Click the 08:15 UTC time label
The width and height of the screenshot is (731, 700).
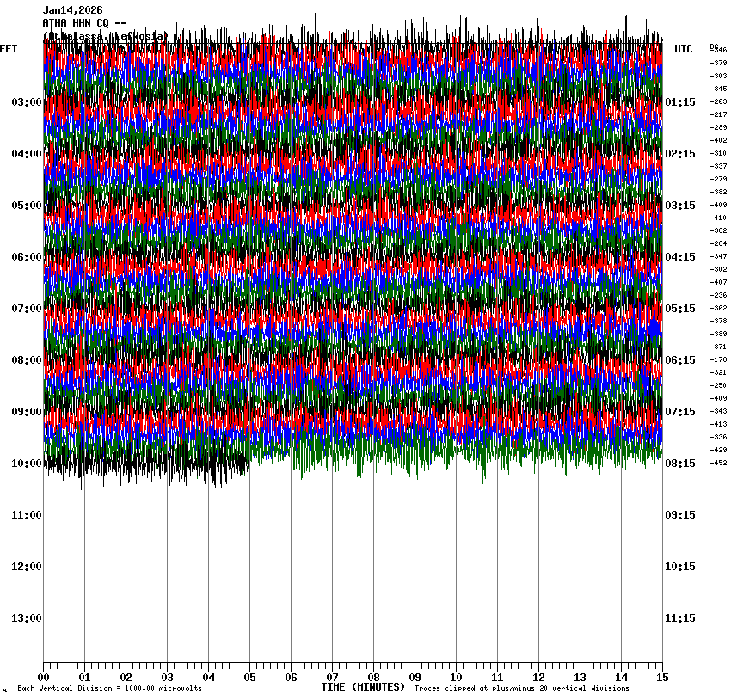[x=681, y=464]
